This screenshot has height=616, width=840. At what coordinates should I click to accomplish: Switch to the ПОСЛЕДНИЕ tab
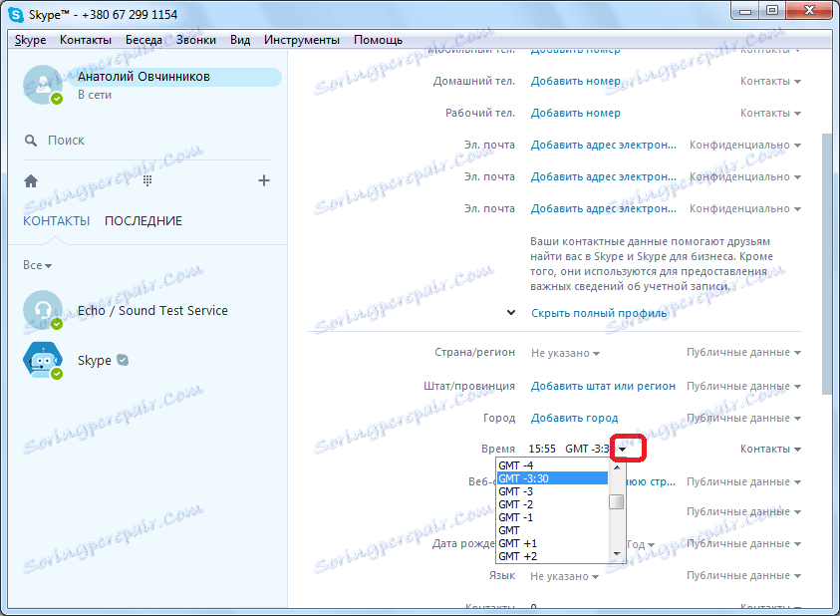tap(143, 221)
